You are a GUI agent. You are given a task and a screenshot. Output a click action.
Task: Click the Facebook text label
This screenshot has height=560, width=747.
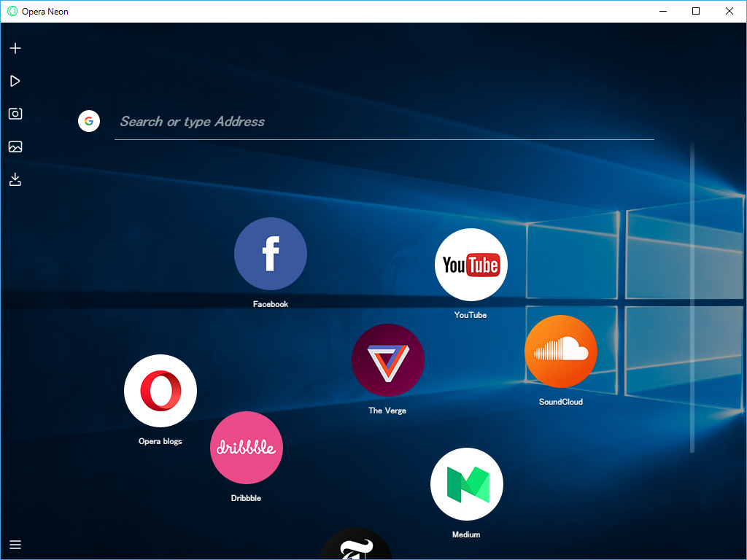[271, 304]
